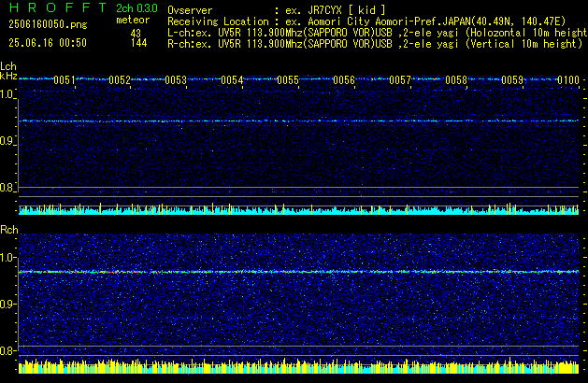This screenshot has height=383, width=588.
Task: Click the 0051 time marker
Action: tap(65, 80)
